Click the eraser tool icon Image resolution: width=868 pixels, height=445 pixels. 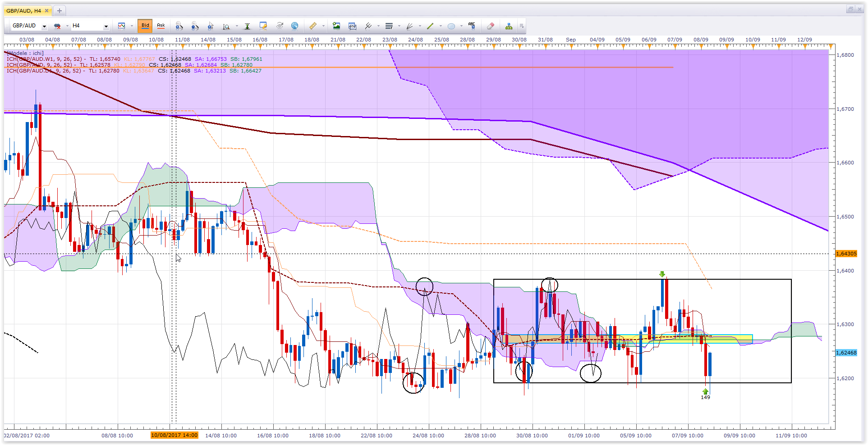pos(491,26)
